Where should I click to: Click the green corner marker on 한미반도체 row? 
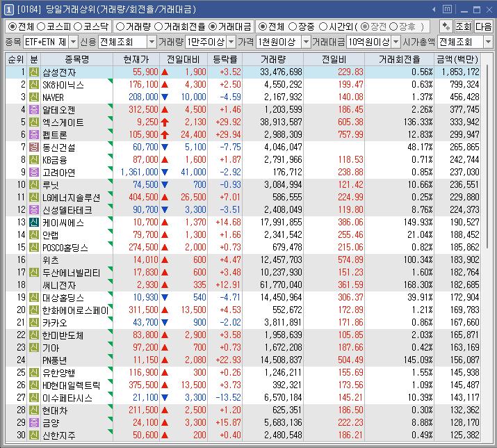[x=111, y=332]
